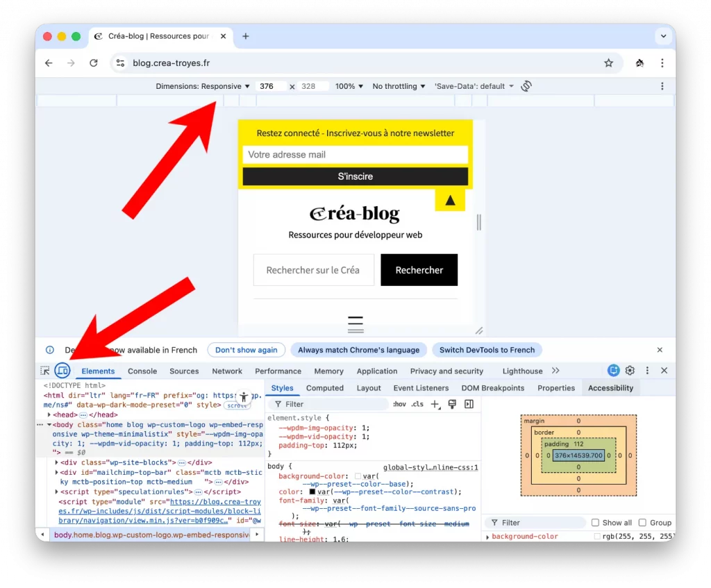Toggle the device toolbar icon

(x=62, y=371)
